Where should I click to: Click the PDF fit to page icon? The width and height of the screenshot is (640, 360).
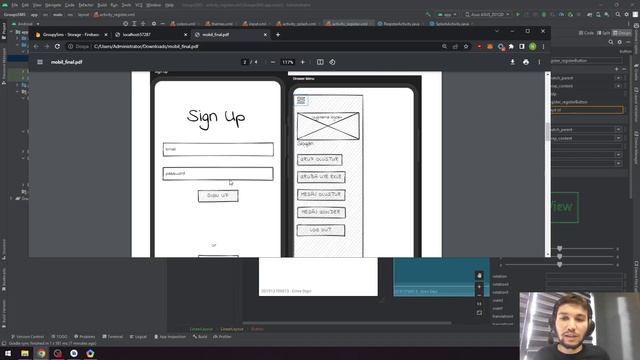point(320,62)
